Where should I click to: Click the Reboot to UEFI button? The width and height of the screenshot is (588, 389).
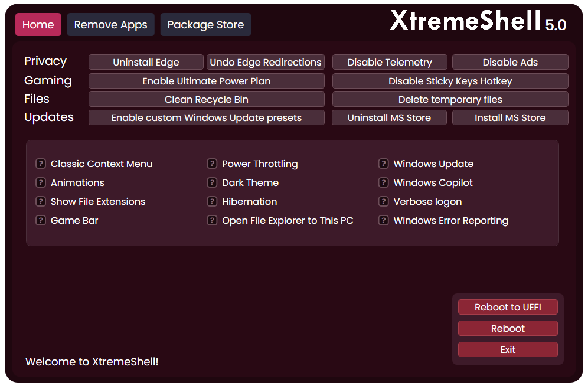click(x=508, y=307)
